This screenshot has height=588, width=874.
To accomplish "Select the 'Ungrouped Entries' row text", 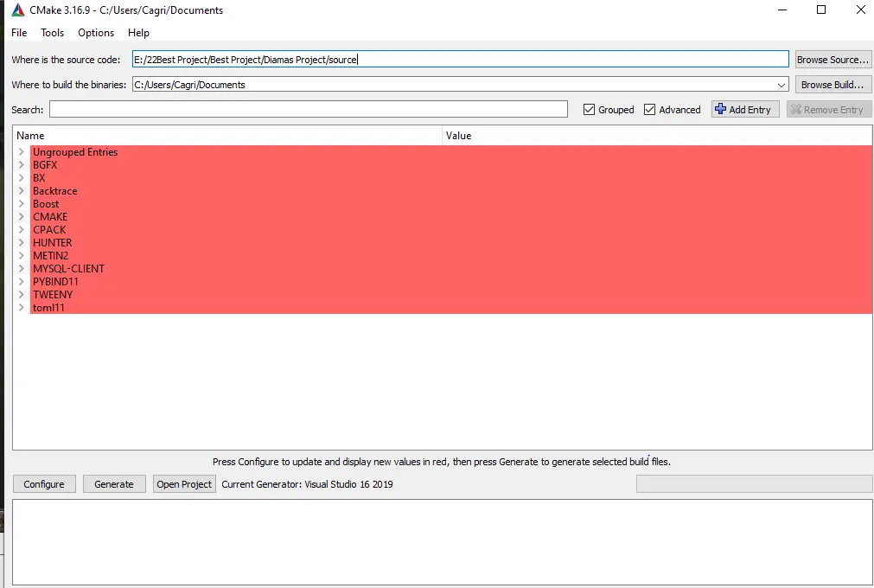I will [75, 151].
